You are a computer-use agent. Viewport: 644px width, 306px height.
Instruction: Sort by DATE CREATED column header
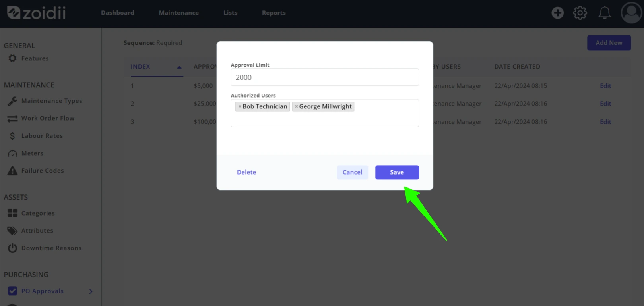517,67
